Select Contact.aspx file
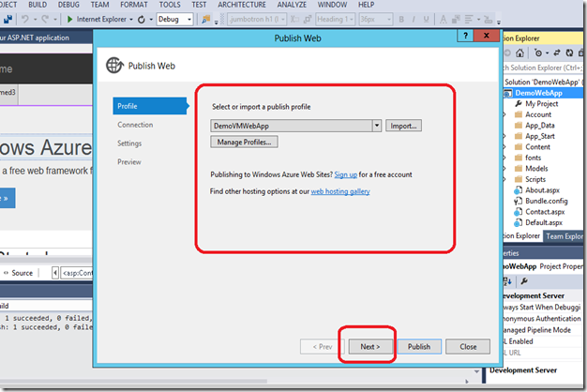 545,212
